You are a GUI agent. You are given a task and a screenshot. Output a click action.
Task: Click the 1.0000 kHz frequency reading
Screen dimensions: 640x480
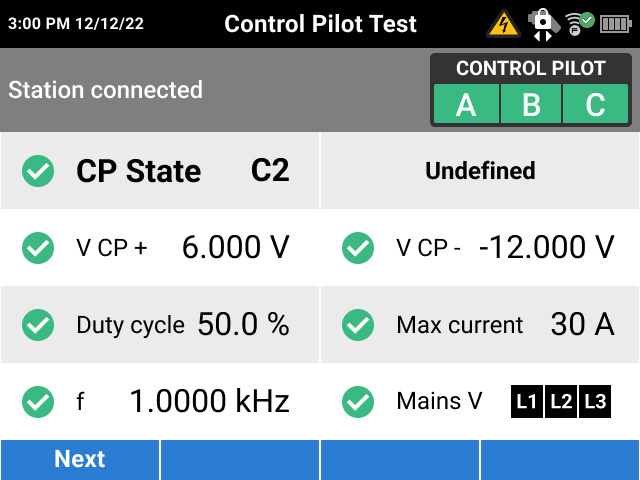point(209,402)
